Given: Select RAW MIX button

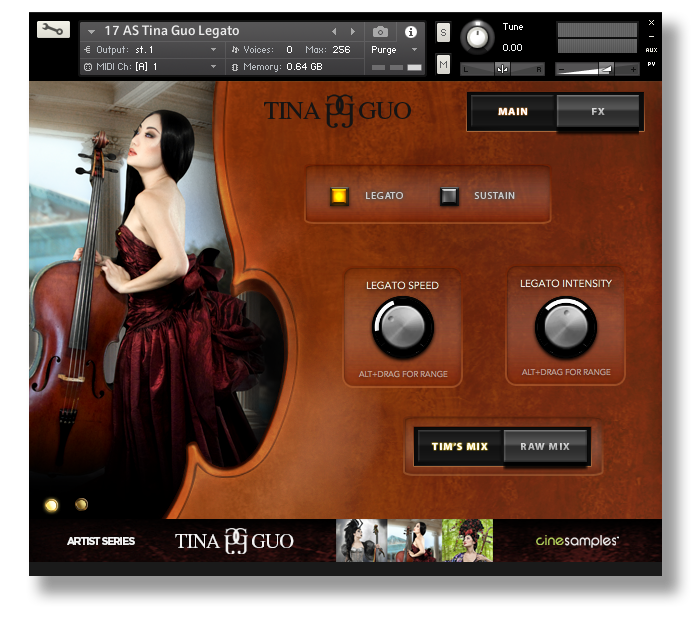Looking at the screenshot, I should coord(545,446).
